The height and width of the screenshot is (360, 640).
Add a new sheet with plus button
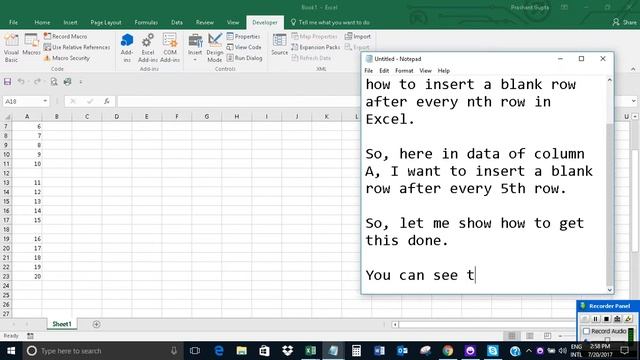click(x=96, y=324)
